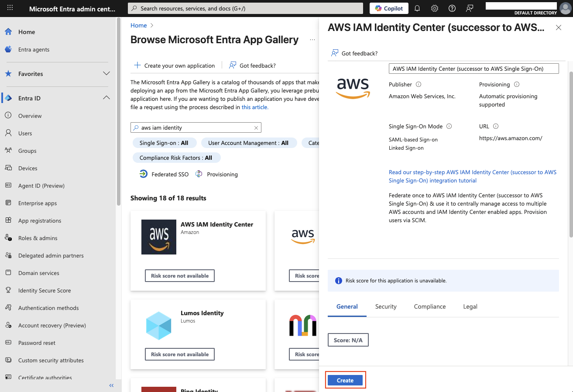573x392 pixels.
Task: Open the app launcher waffle menu
Action: 10,8
